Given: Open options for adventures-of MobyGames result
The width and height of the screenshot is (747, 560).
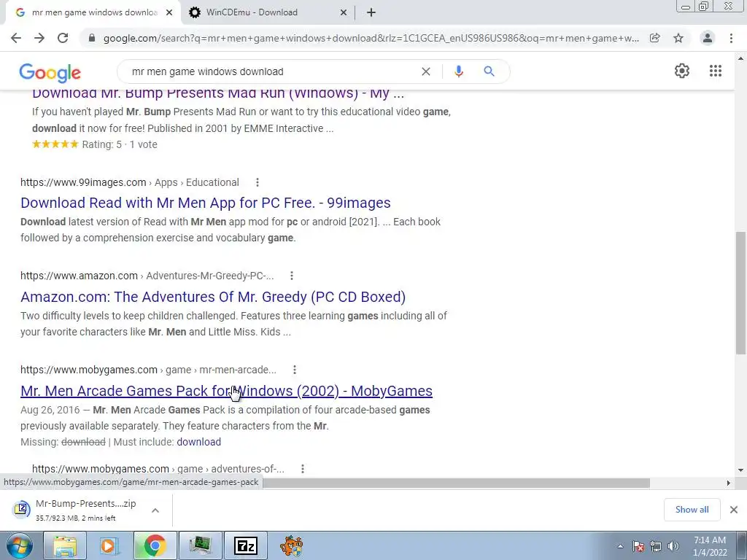Looking at the screenshot, I should point(303,469).
